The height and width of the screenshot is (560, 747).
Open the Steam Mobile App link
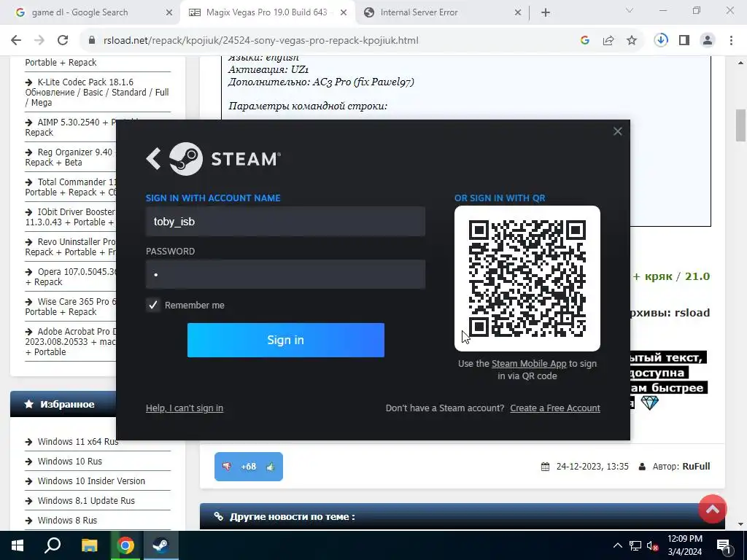(x=529, y=363)
